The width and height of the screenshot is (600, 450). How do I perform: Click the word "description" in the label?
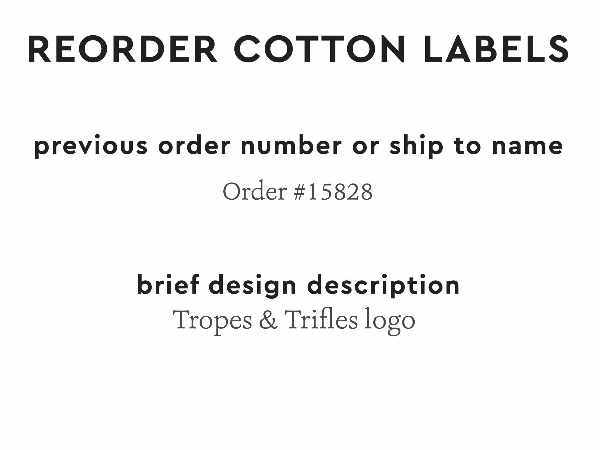[x=384, y=285]
